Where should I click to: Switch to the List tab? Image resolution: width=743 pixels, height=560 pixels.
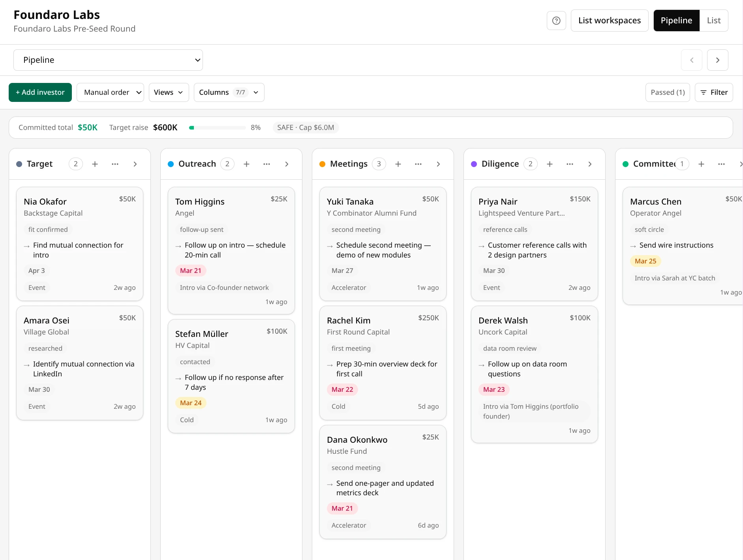714,20
